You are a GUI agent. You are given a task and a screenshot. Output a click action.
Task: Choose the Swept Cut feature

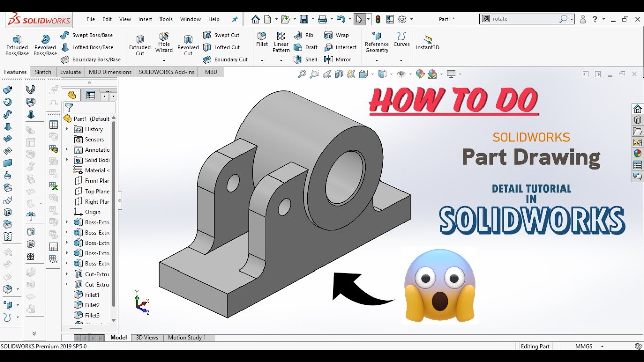(221, 35)
